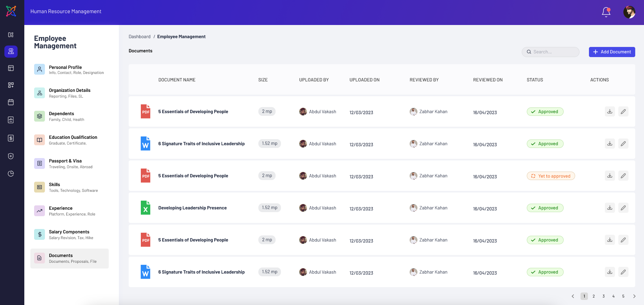
Task: Open the calendar icon in left sidebar
Action: pos(11,102)
